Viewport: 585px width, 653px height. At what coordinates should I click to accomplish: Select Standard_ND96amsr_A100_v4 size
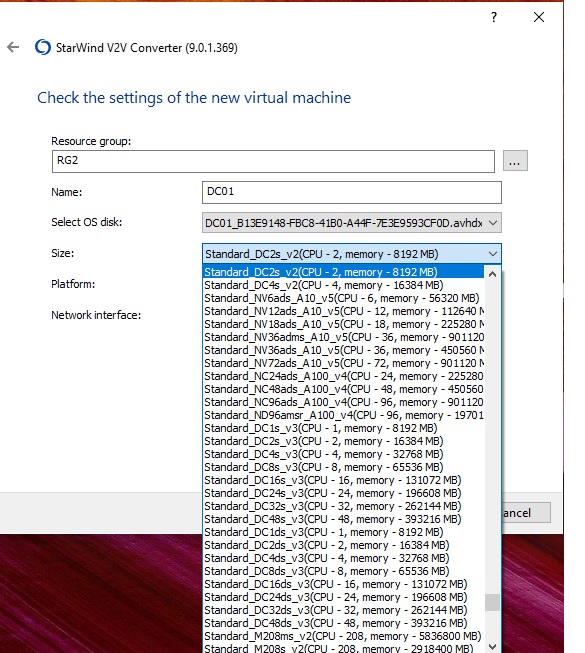(344, 415)
